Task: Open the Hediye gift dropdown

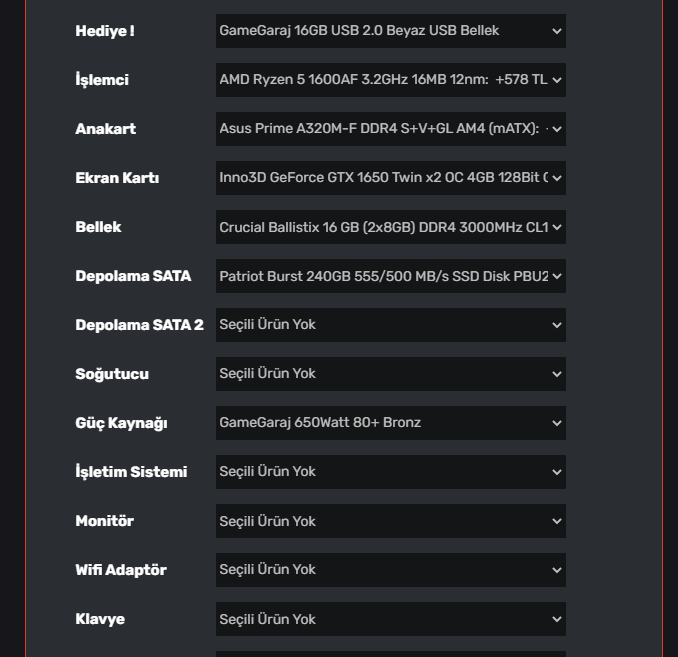Action: 390,31
